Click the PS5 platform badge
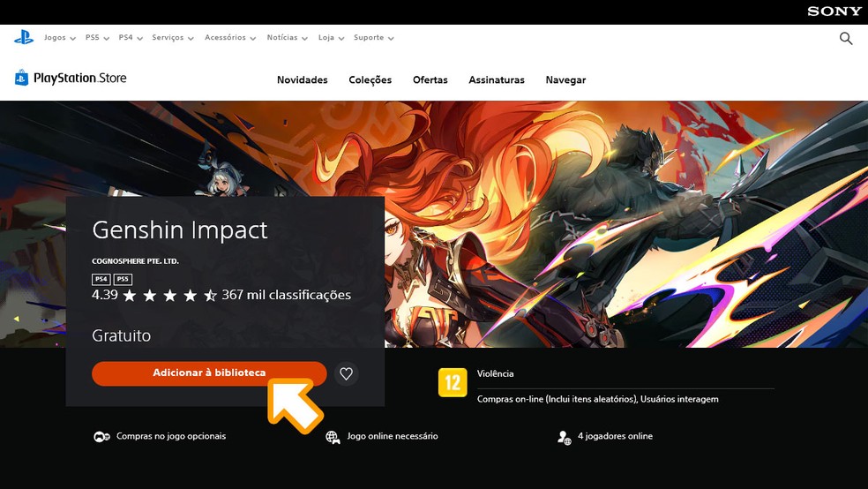 coord(123,279)
